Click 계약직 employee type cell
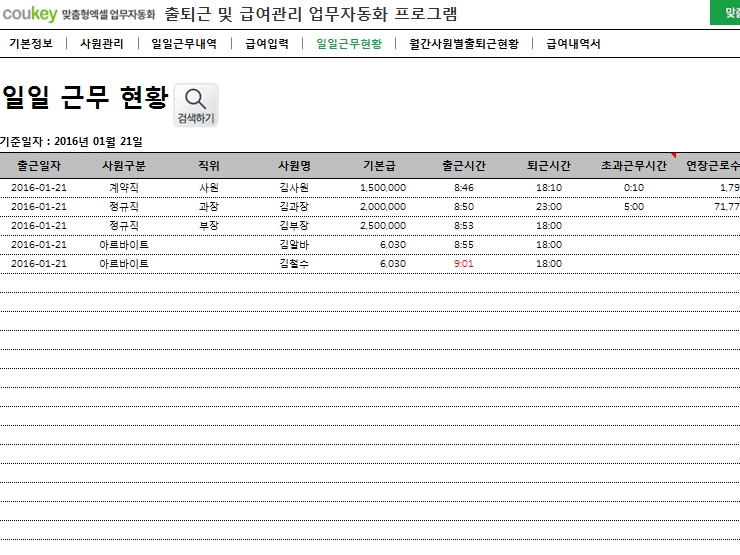Viewport: 740px width, 555px height. tap(124, 188)
